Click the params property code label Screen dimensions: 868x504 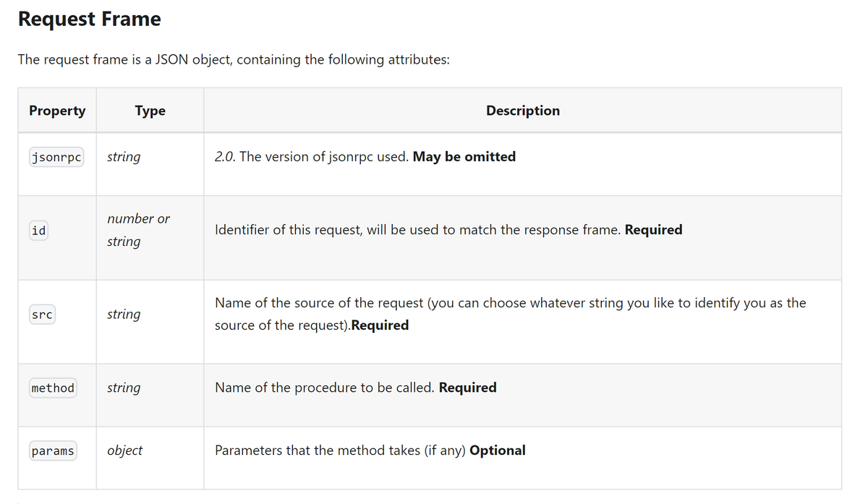pos(54,451)
